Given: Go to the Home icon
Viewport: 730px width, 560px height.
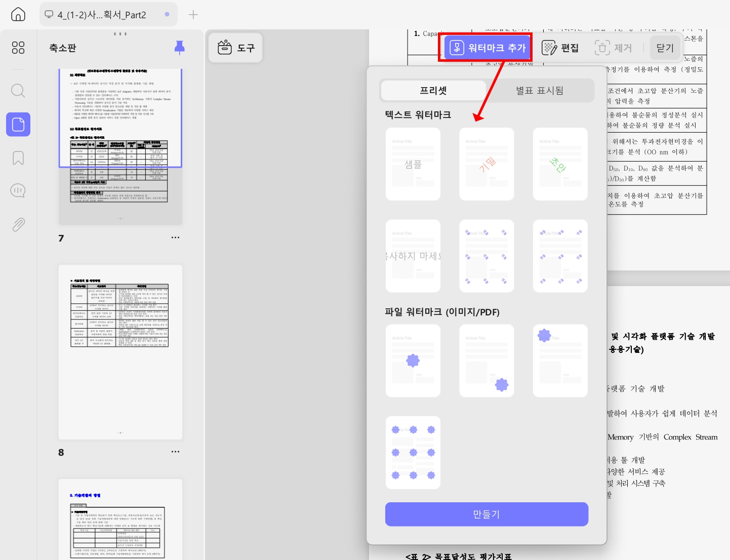Looking at the screenshot, I should point(18,14).
